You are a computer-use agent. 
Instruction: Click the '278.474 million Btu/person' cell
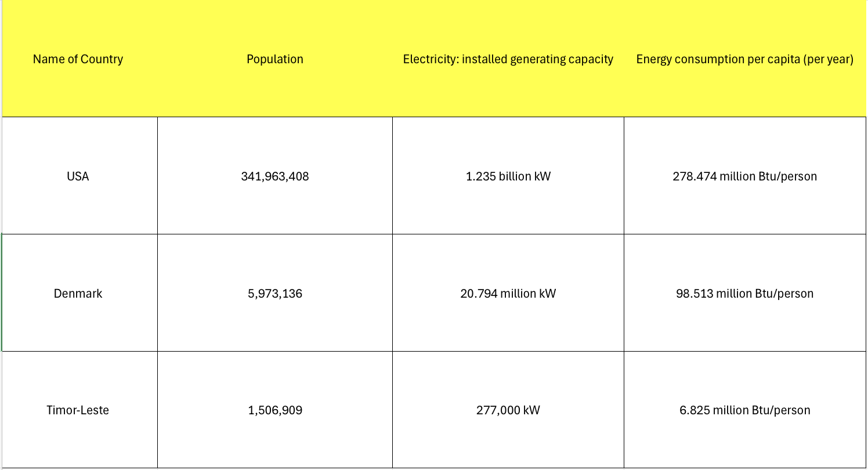[744, 176]
